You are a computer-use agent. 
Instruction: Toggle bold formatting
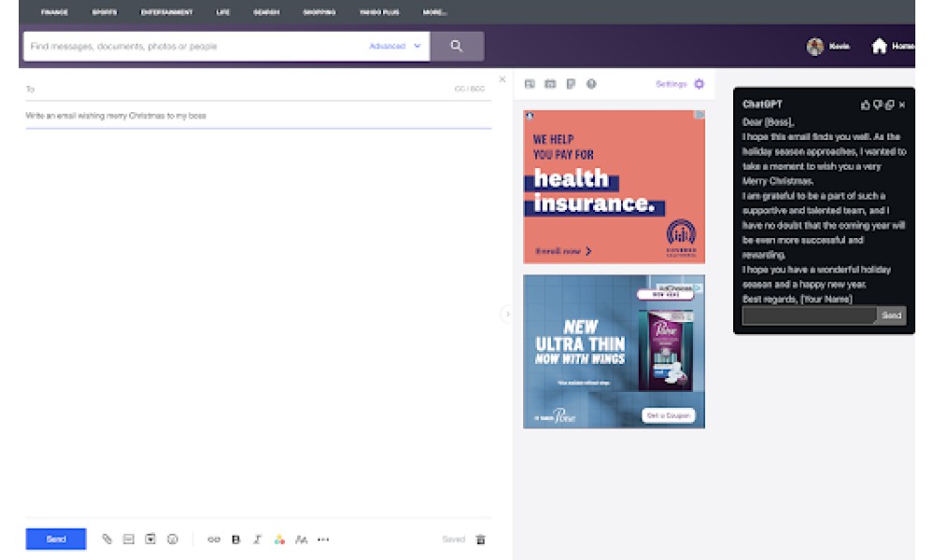(236, 539)
